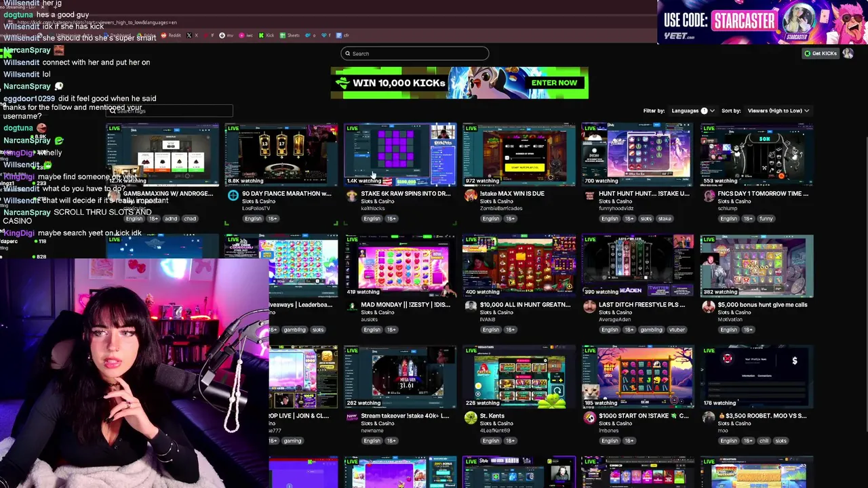Open the ZombieBarricades channel name link
This screenshot has height=488, width=868.
click(x=501, y=209)
